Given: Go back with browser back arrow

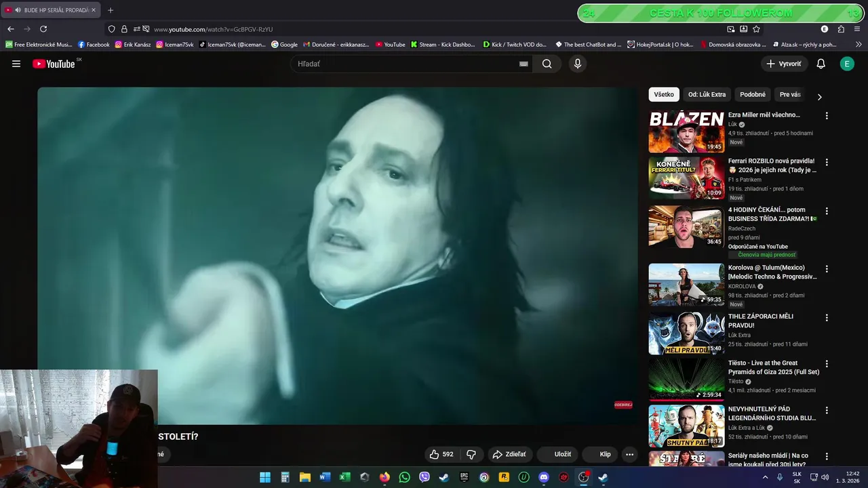Looking at the screenshot, I should (11, 29).
